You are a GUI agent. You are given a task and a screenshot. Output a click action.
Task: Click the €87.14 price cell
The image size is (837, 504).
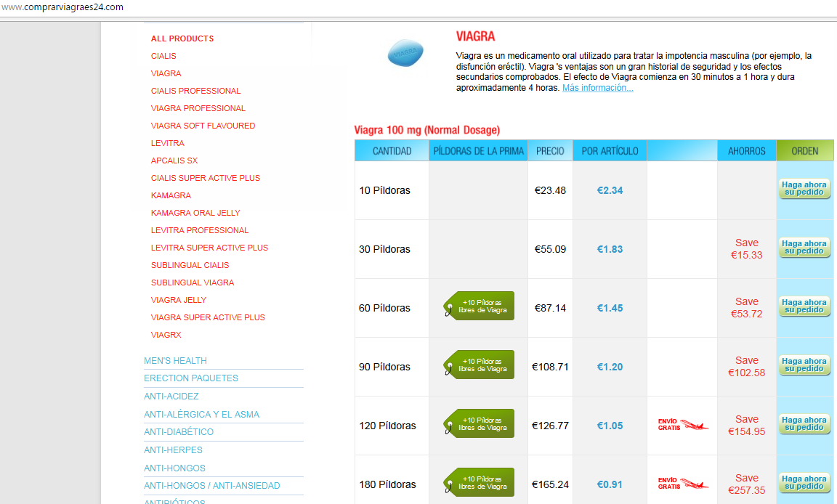tap(550, 308)
